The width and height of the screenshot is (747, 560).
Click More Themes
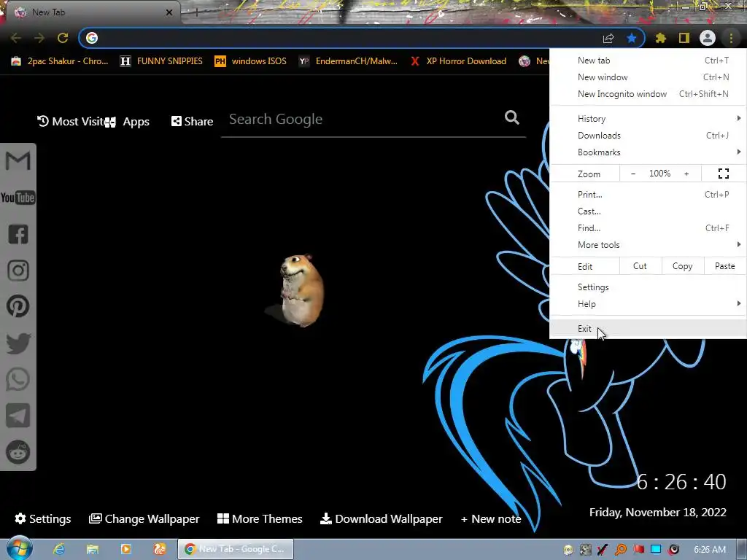260,518
